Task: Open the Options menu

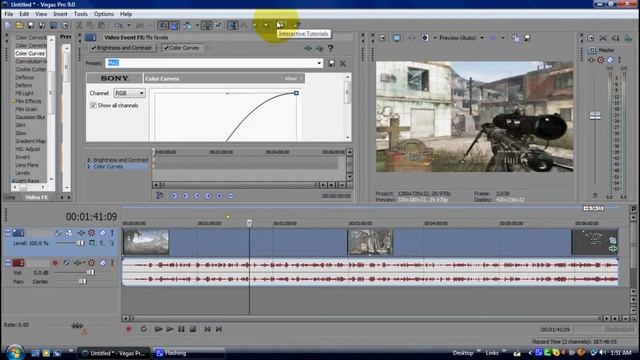Action: point(104,14)
